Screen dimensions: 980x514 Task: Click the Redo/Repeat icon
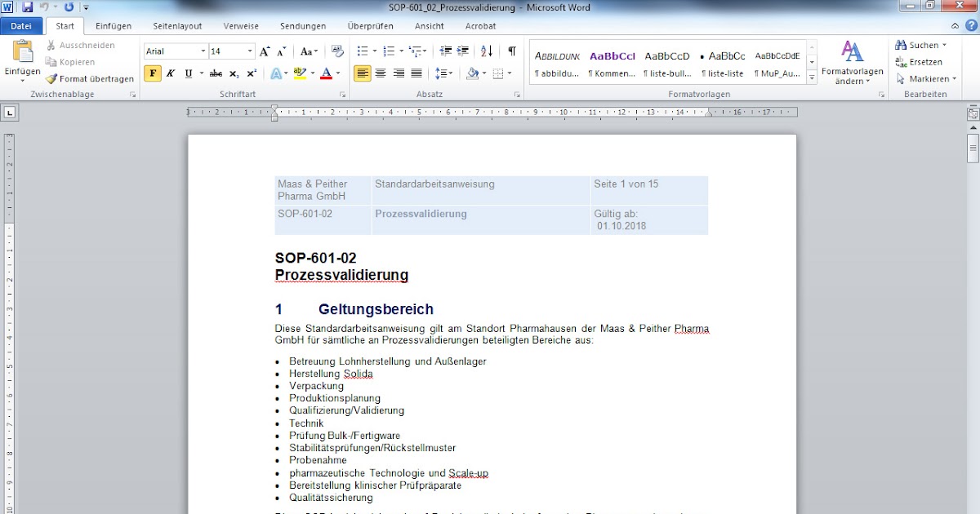(x=68, y=7)
